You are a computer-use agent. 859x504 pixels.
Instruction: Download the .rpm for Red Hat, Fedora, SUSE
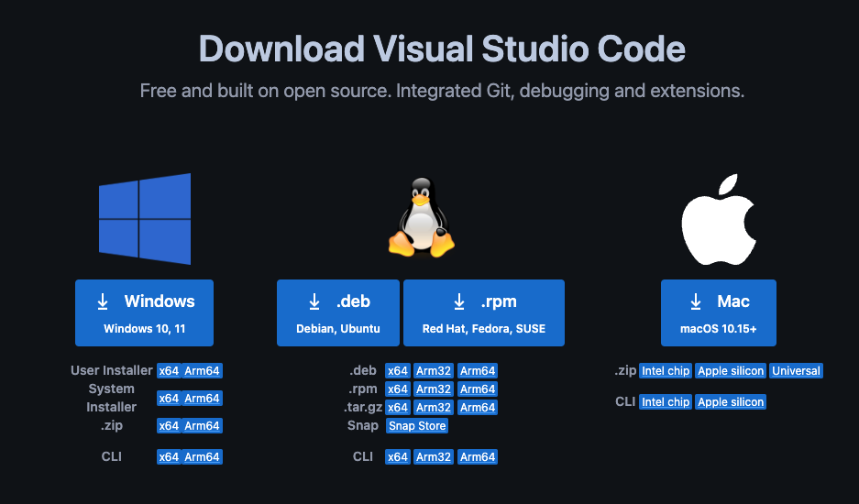tap(484, 312)
